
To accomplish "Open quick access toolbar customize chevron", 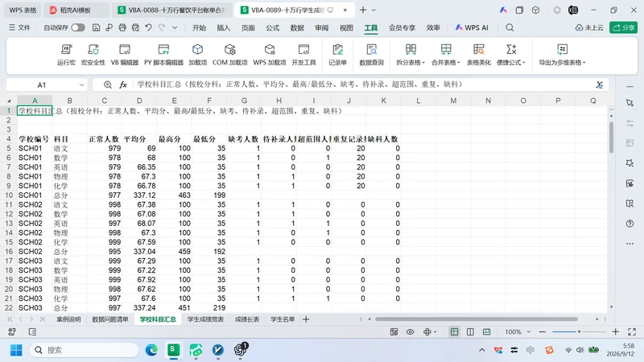I will pos(175,27).
